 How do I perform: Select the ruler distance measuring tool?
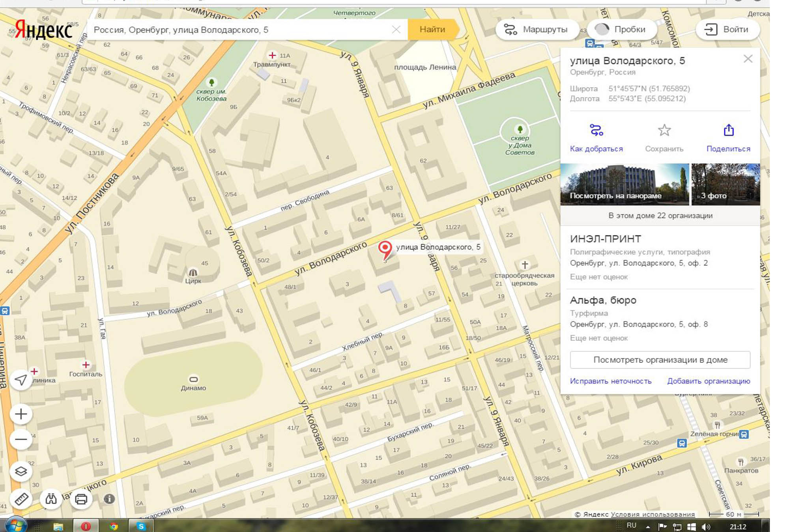[21, 499]
